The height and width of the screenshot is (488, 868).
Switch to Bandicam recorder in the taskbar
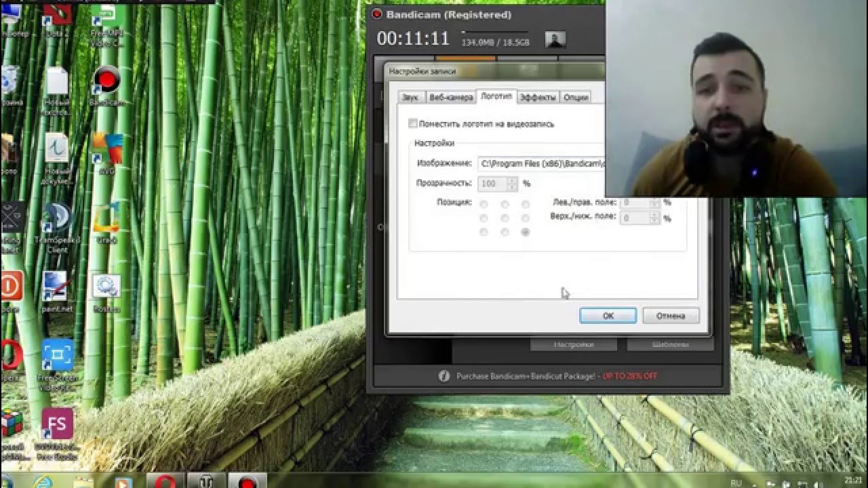click(x=248, y=481)
